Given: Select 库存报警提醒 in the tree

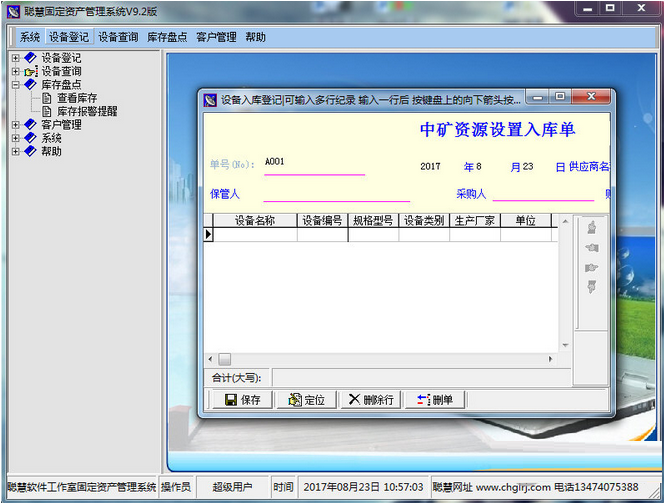Looking at the screenshot, I should coord(87,111).
